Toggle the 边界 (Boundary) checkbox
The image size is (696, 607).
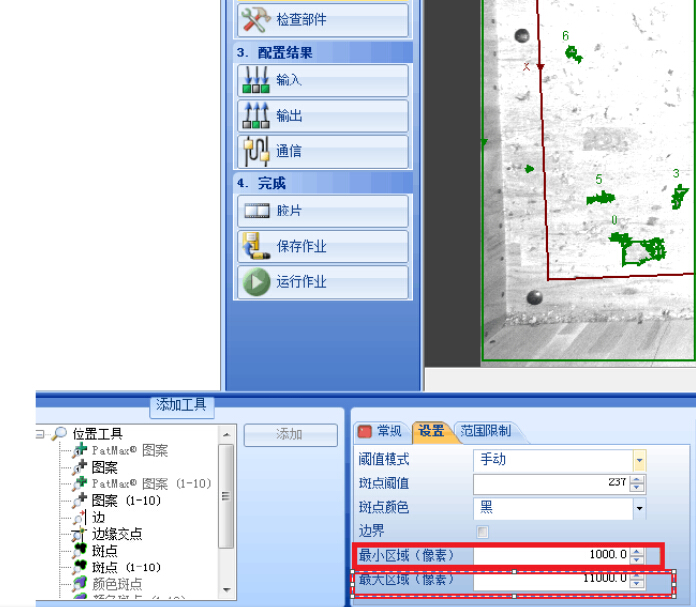point(483,532)
